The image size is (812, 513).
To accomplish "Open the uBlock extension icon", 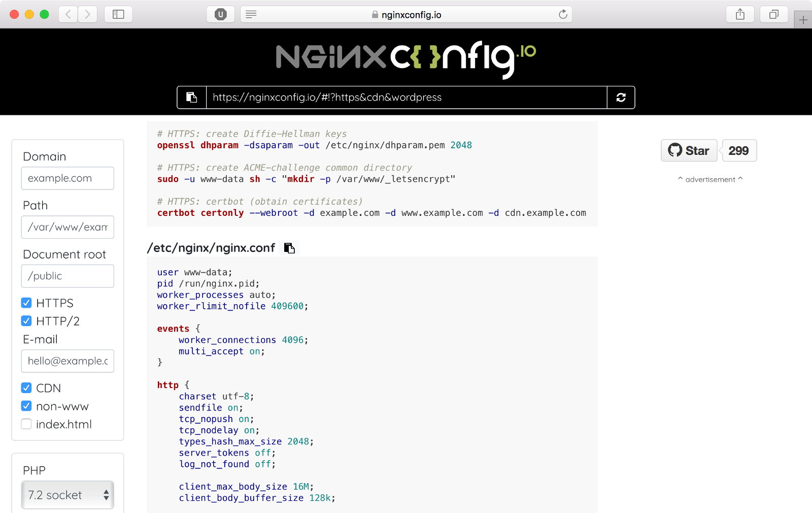I will (220, 14).
